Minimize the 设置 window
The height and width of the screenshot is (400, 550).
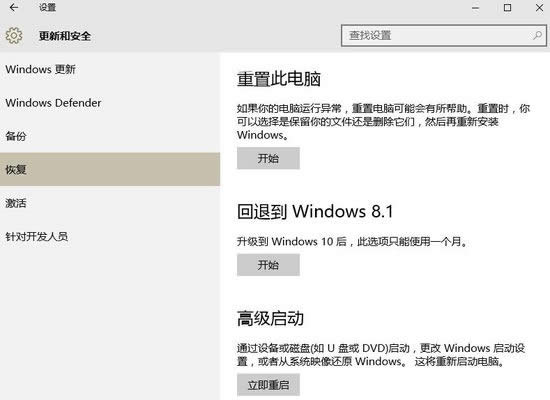pos(475,8)
